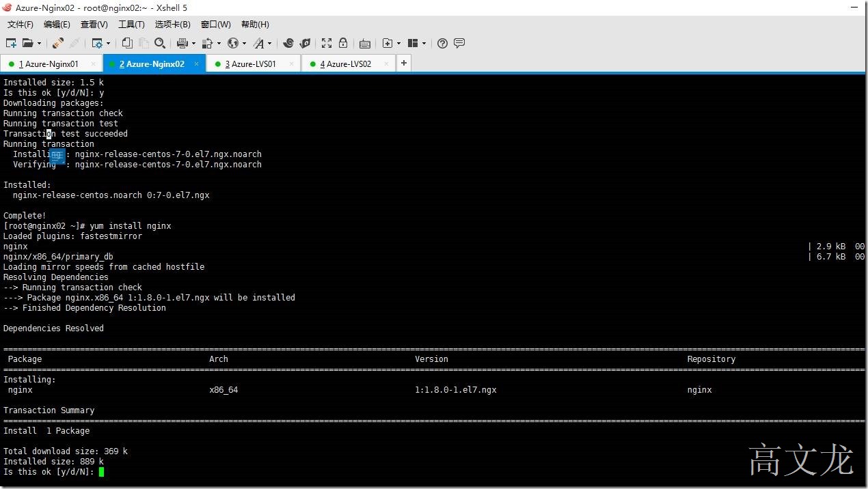The width and height of the screenshot is (868, 489).
Task: Close the Azure-Nginx01 tab
Action: 94,64
